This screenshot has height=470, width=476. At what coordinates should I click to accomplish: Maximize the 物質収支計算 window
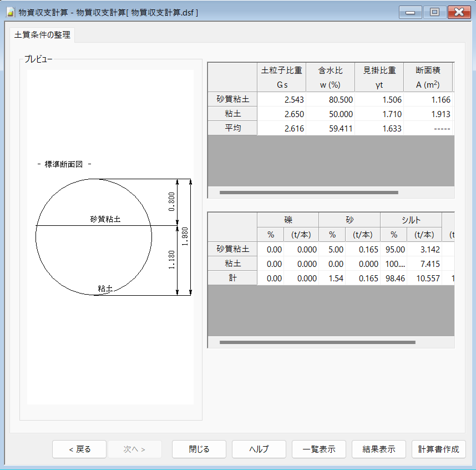click(434, 12)
